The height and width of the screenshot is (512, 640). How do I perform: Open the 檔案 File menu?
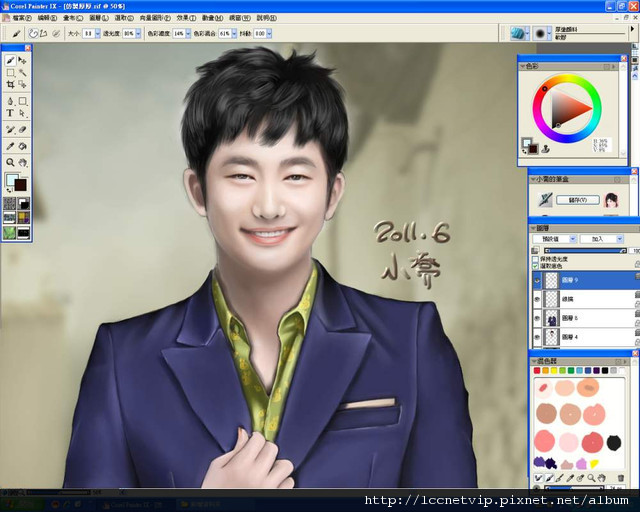22,18
